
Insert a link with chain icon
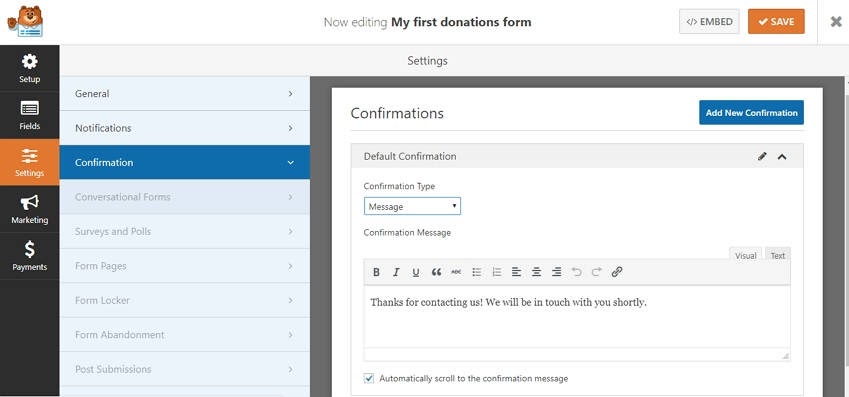617,272
